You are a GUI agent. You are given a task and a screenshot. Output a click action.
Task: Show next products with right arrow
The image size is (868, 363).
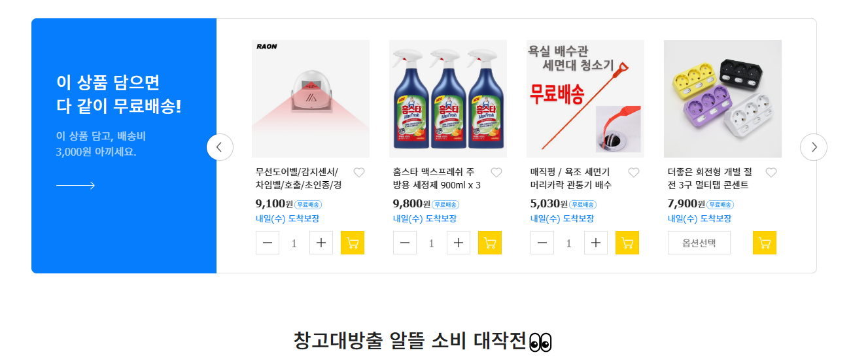[x=814, y=147]
